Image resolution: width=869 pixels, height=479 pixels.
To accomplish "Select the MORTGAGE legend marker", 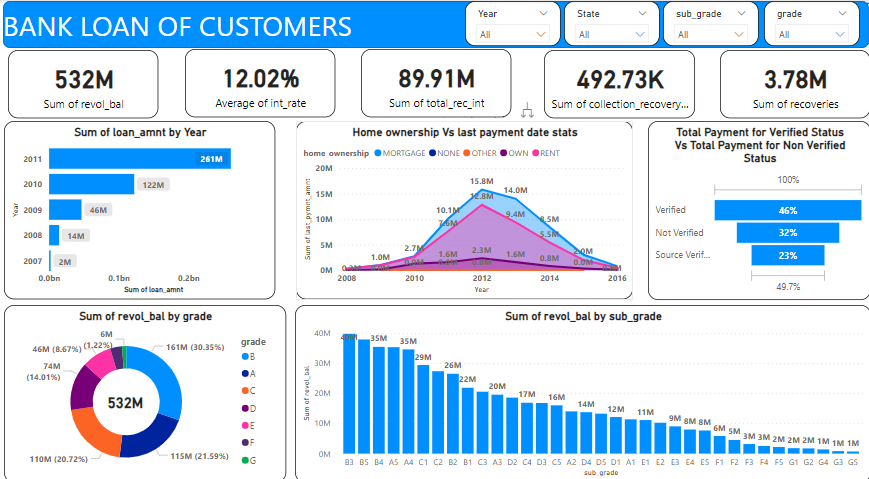I will (x=378, y=153).
